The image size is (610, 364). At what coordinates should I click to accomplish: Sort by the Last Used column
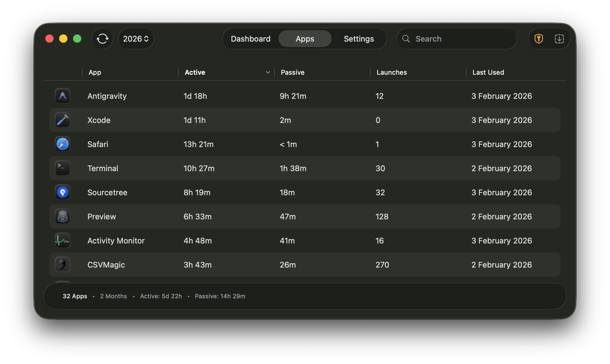(x=488, y=72)
